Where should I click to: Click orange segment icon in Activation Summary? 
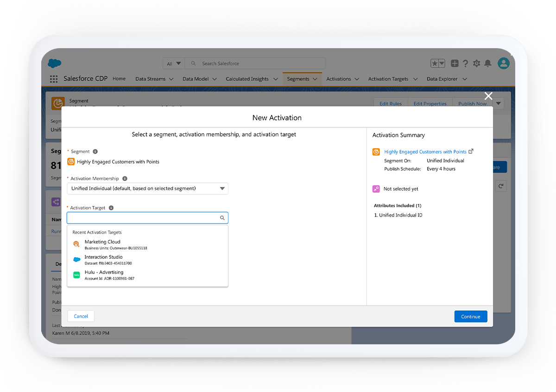coord(376,152)
